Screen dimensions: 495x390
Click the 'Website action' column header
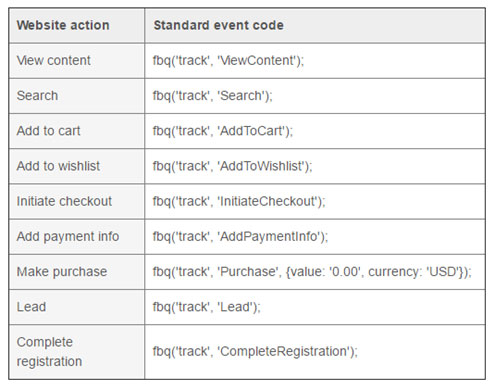coord(63,25)
